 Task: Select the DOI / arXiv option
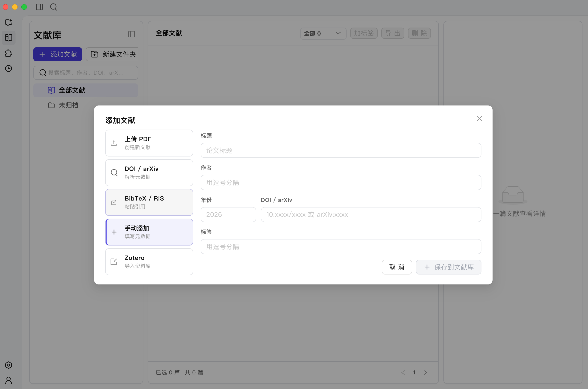149,173
